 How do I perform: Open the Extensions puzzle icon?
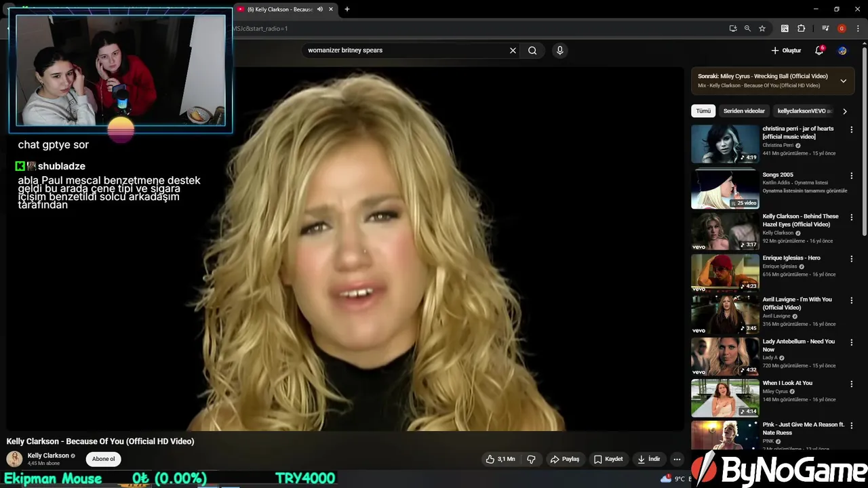coord(801,28)
